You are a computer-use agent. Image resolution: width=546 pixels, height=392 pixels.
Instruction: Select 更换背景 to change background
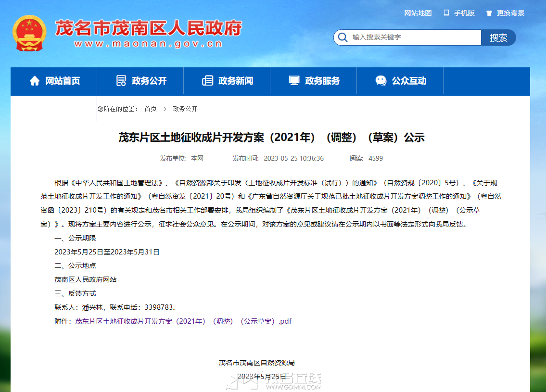[510, 13]
